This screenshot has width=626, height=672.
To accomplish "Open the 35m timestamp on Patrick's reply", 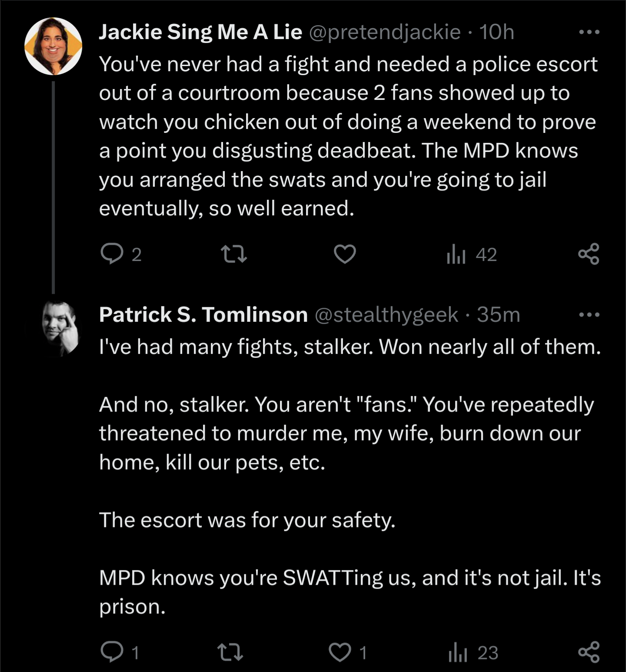I will 498,314.
